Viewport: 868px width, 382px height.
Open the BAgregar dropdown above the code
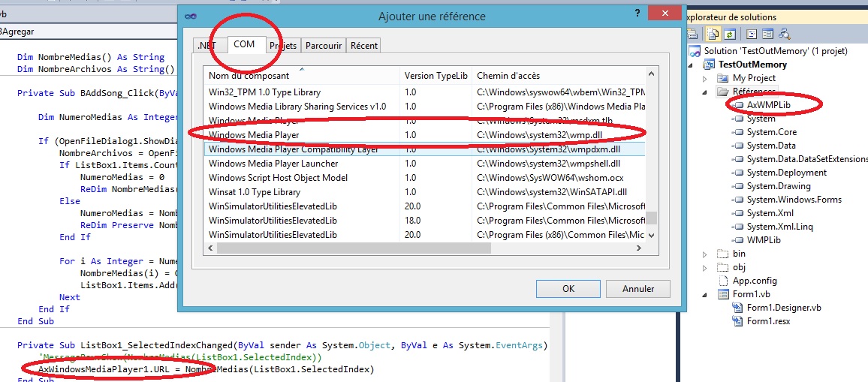[x=89, y=32]
